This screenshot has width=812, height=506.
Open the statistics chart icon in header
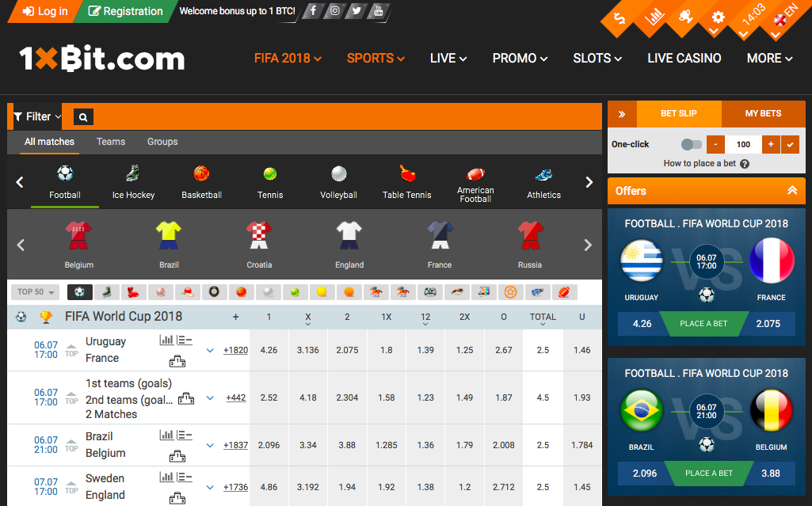(654, 17)
